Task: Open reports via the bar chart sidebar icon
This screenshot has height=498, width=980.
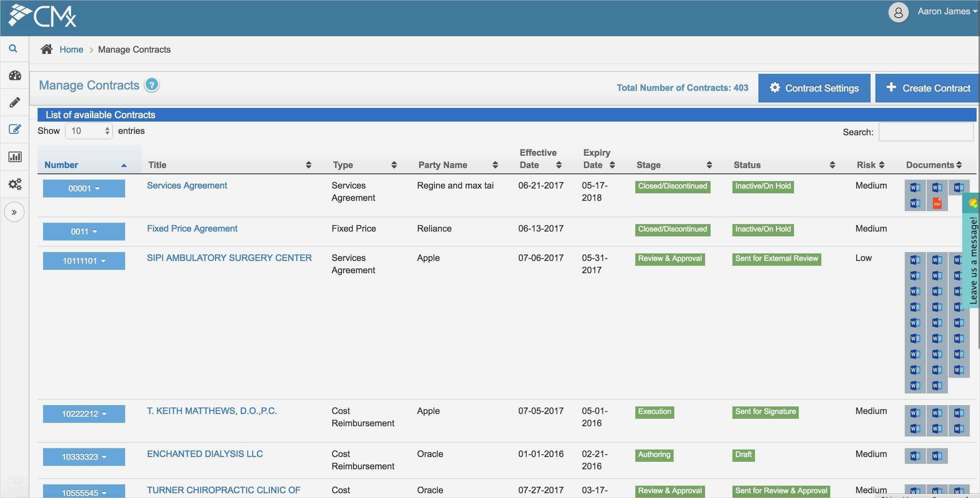Action: point(14,156)
